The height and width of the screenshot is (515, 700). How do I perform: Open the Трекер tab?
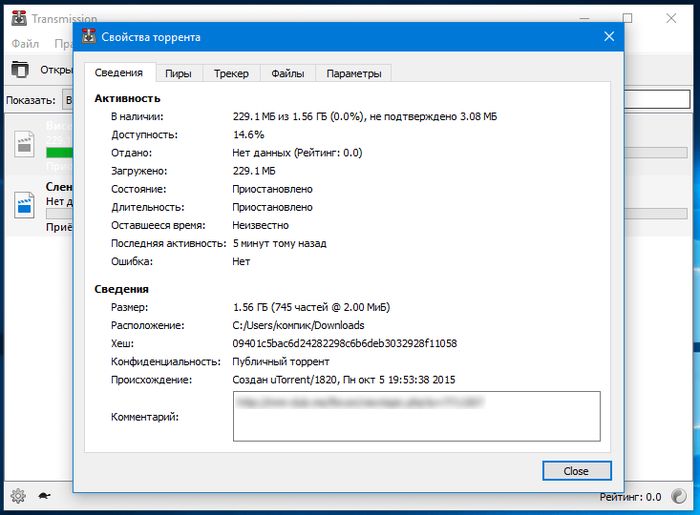(232, 73)
